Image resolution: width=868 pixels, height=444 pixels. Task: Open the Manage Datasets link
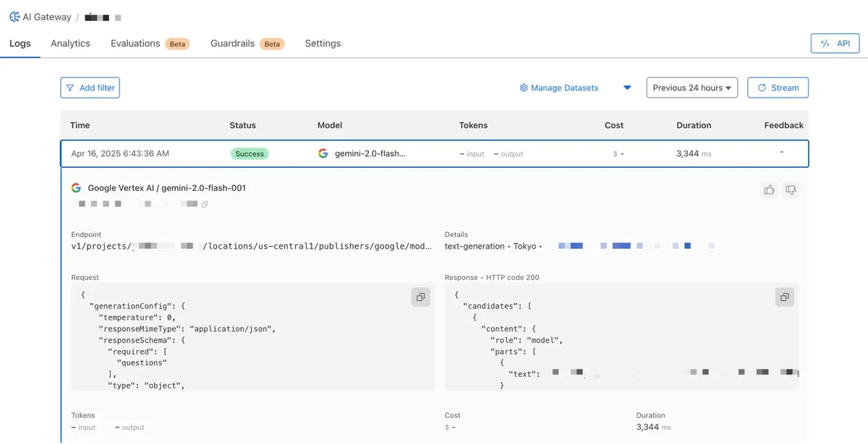[x=565, y=87]
